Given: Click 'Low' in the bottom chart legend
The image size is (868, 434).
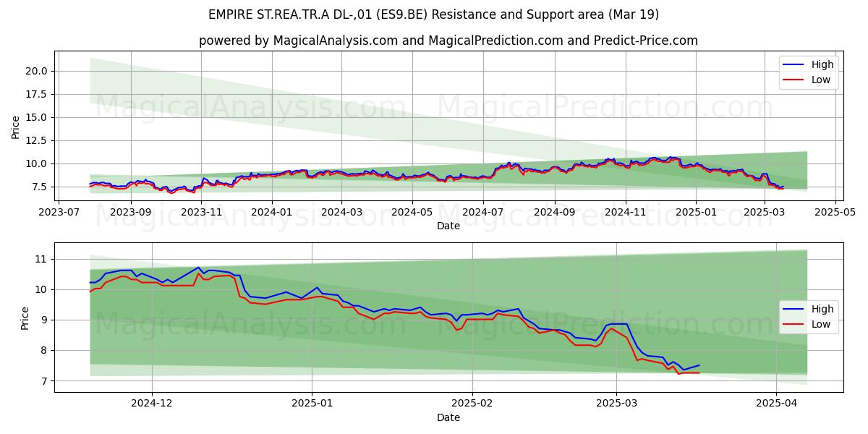Looking at the screenshot, I should pyautogui.click(x=821, y=324).
